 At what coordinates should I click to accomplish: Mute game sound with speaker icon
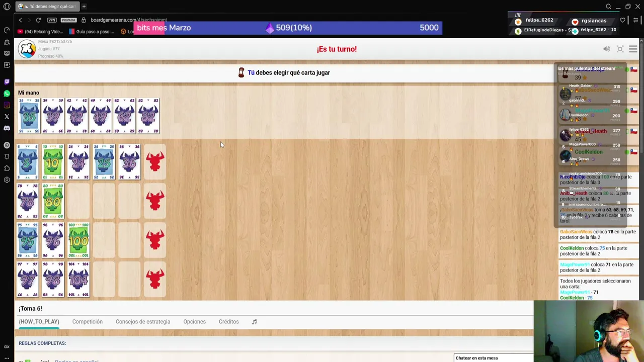[607, 49]
